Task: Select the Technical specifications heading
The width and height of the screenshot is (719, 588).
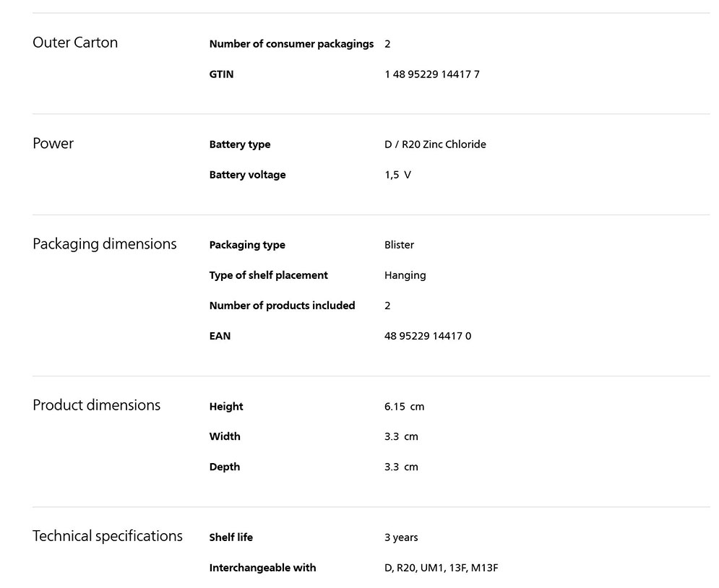Action: click(x=107, y=536)
